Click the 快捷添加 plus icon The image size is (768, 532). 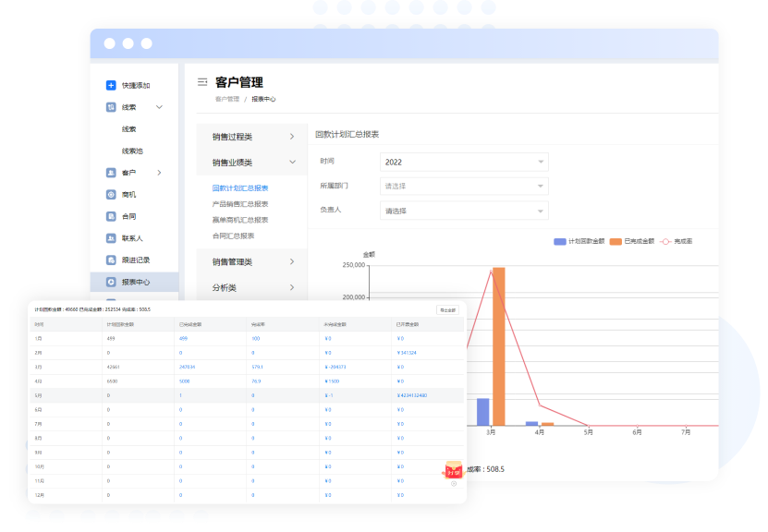tap(111, 85)
